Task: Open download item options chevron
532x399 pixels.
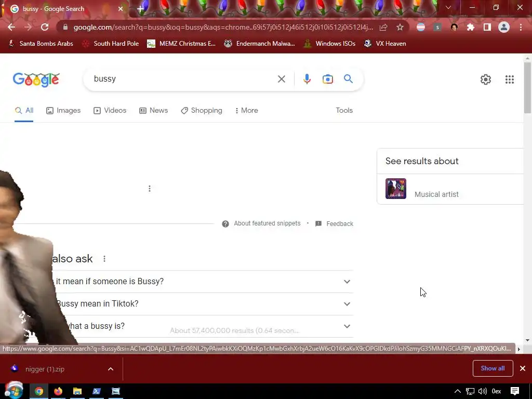Action: [x=111, y=369]
